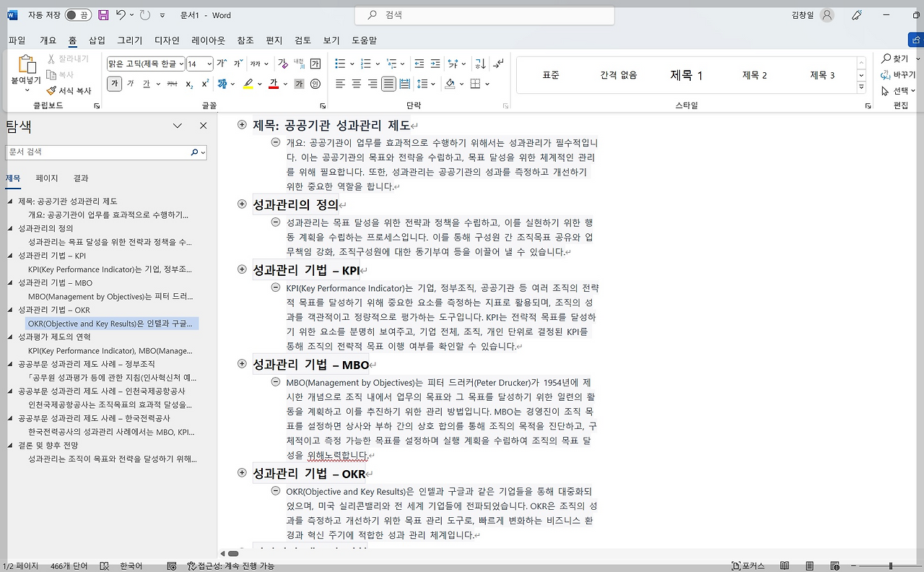Apply the 제목 1 style
924x572 pixels.
click(687, 75)
